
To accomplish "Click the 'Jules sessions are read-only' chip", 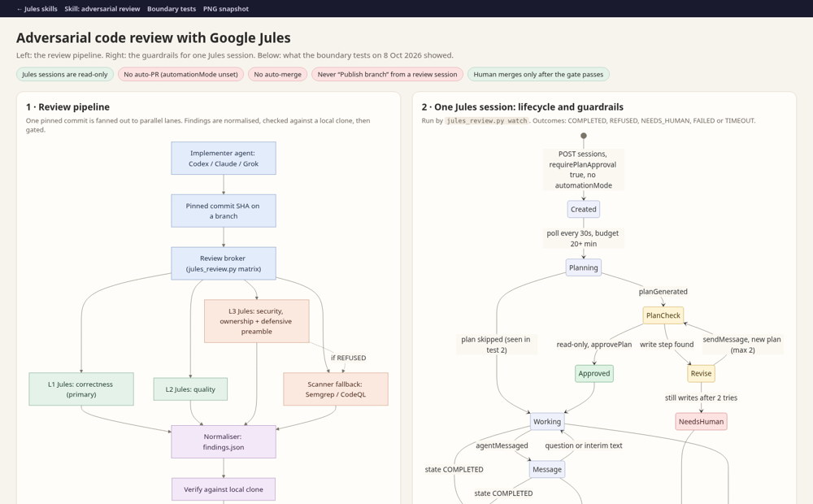I will 65,74.
